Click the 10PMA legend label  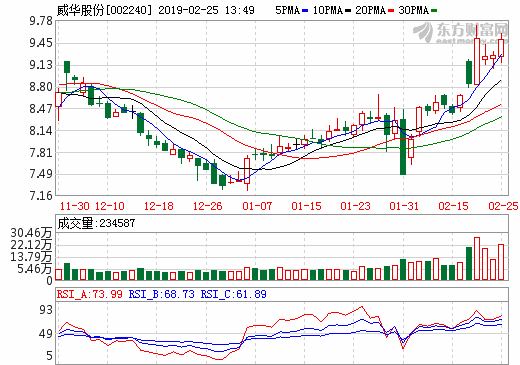tap(327, 10)
